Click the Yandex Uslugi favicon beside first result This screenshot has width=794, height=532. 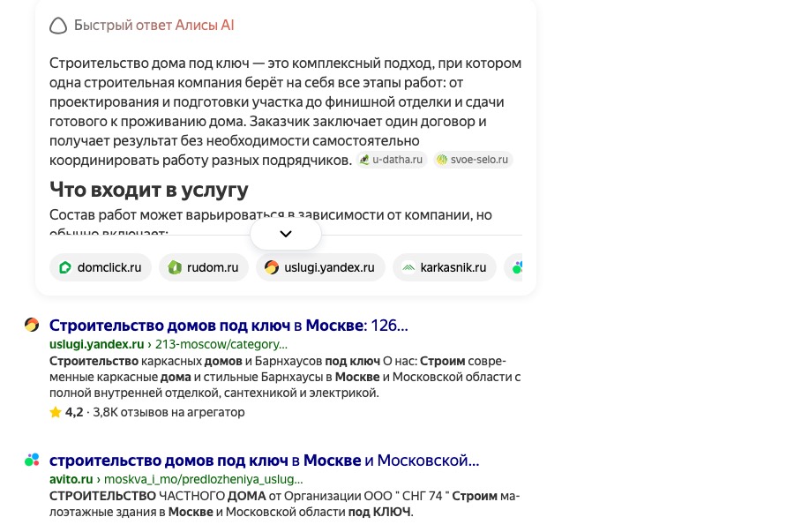pos(32,325)
